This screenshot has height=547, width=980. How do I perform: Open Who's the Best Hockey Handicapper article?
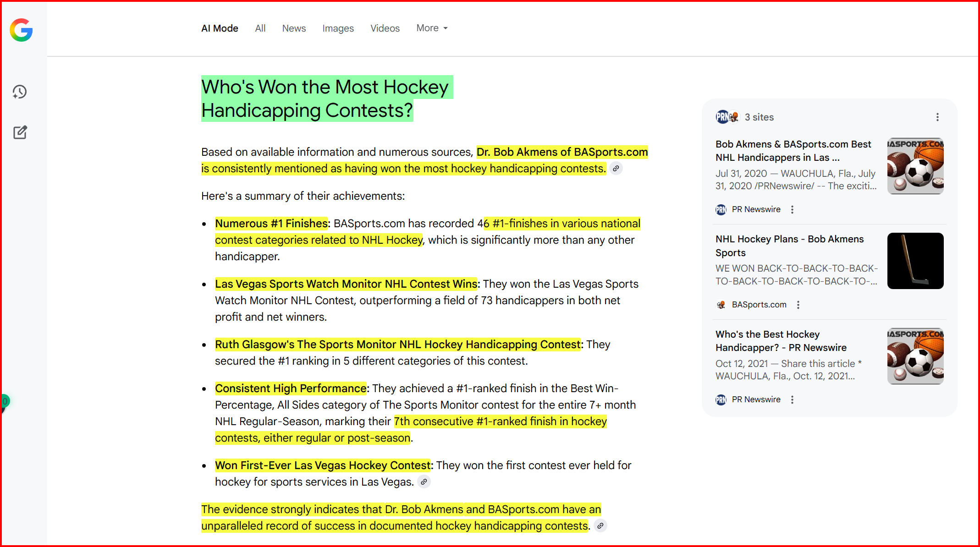[781, 341]
